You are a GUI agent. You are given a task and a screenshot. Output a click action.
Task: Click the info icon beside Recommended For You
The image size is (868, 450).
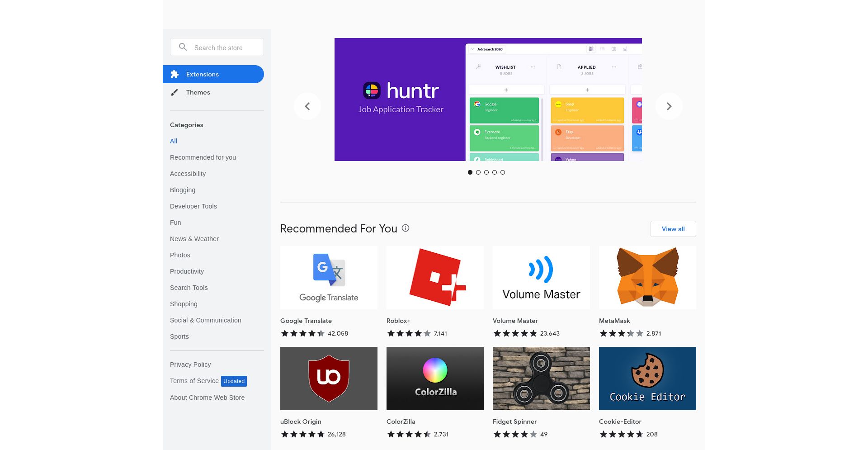coord(406,228)
